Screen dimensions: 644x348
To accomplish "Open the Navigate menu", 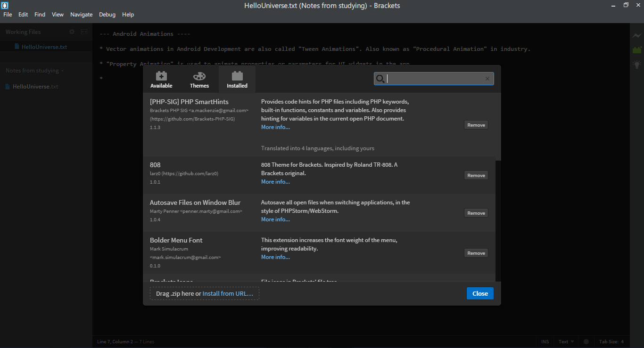I will 82,15.
